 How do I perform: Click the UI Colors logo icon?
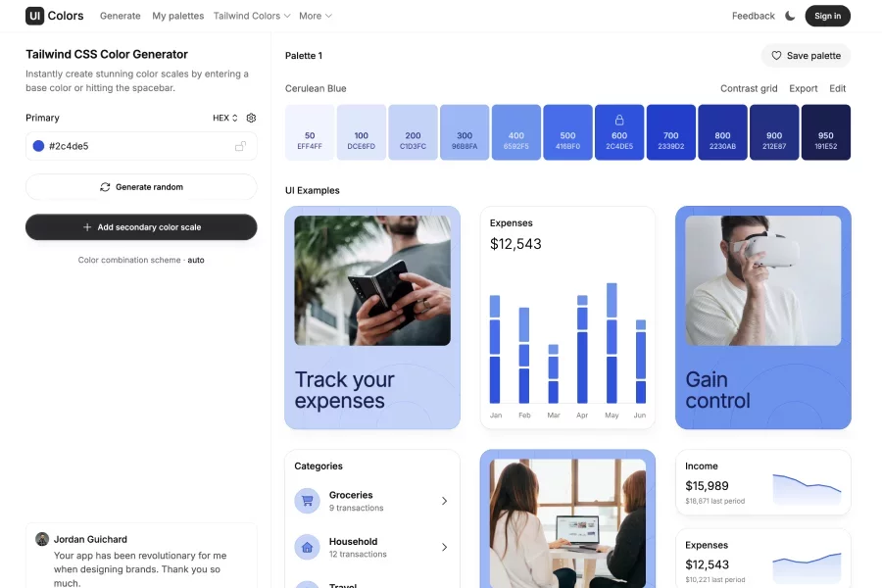pos(34,16)
